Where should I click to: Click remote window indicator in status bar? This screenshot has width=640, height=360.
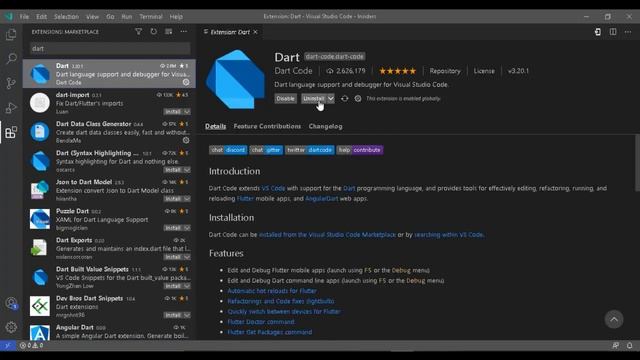[8, 345]
